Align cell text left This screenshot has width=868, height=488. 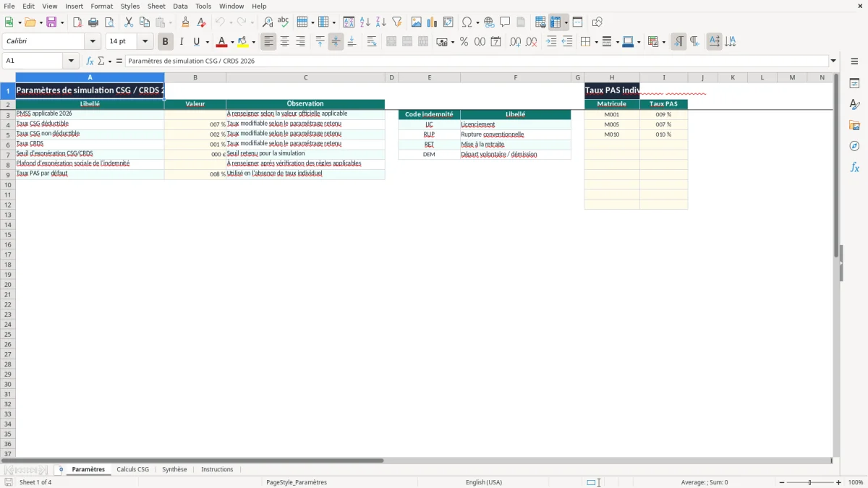pyautogui.click(x=269, y=42)
